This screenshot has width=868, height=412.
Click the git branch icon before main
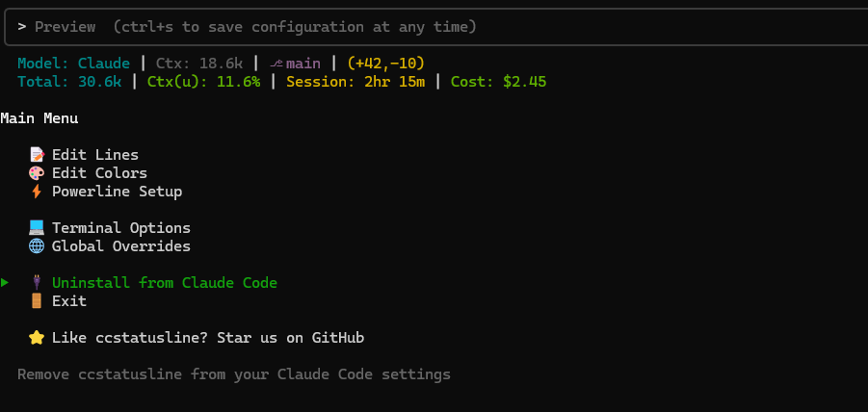[x=276, y=64]
